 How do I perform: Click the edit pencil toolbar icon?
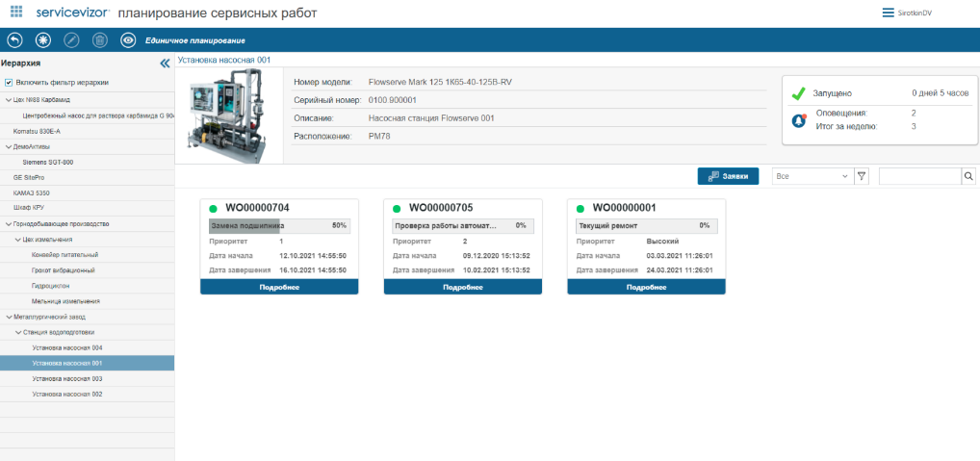(x=72, y=40)
